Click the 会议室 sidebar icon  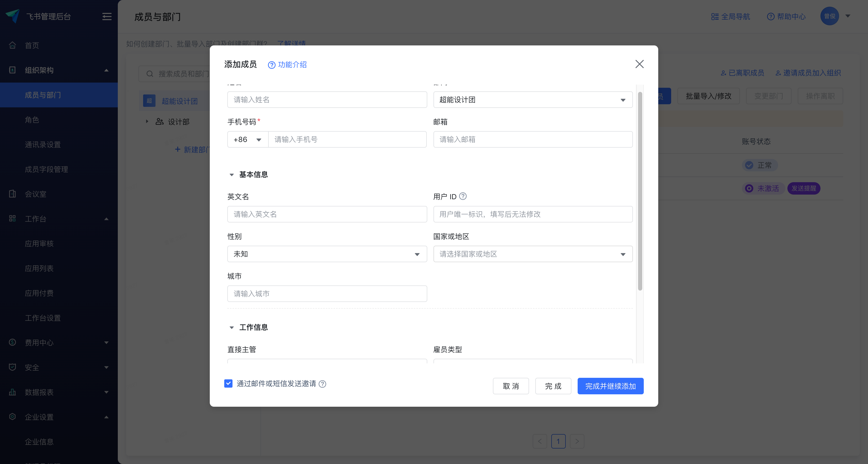coord(12,194)
